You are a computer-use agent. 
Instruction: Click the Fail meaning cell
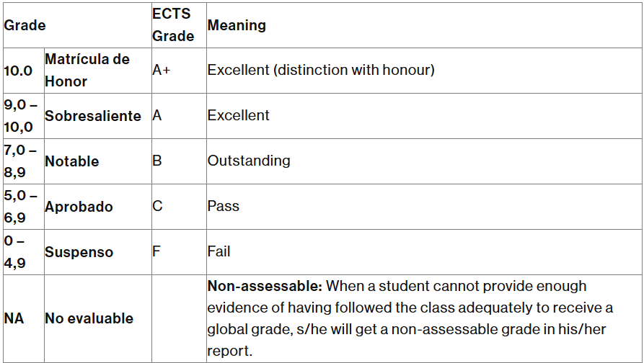click(x=219, y=251)
